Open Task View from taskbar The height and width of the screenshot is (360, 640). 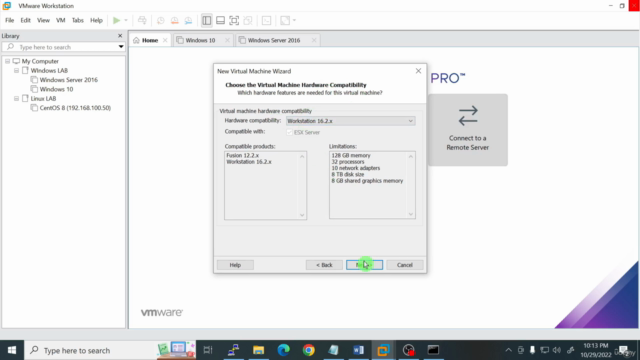(208, 350)
